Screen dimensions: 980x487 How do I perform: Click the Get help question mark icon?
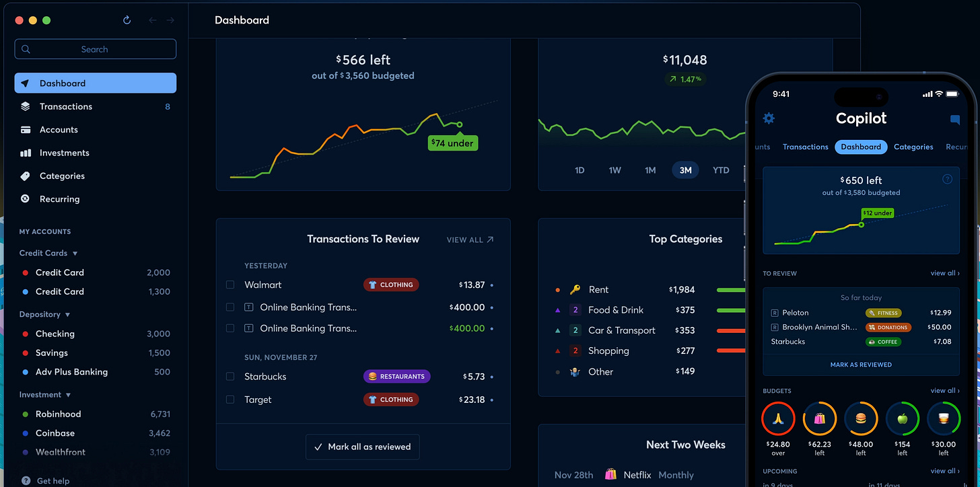click(x=26, y=481)
